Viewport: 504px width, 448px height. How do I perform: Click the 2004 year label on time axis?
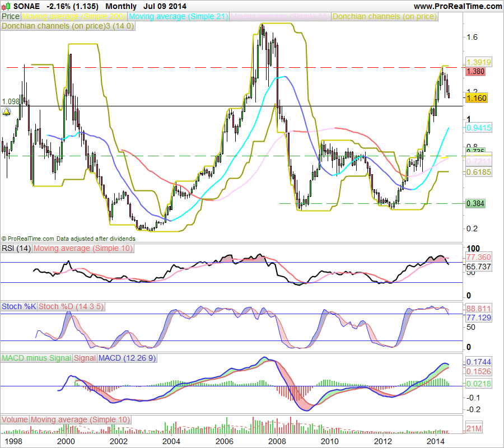pyautogui.click(x=171, y=442)
